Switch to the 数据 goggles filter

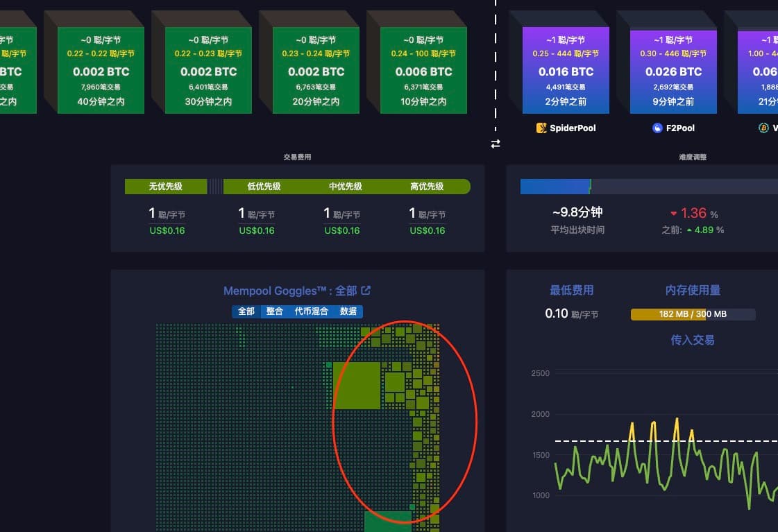click(x=348, y=311)
